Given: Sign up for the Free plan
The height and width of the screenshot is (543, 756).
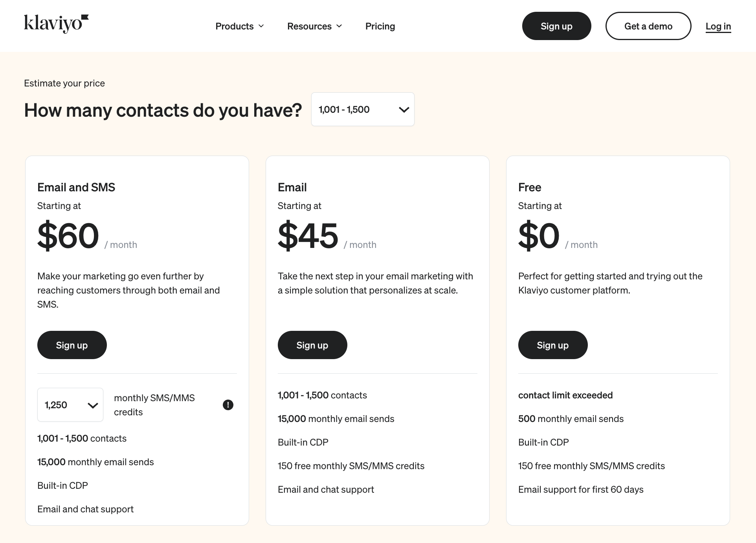Looking at the screenshot, I should tap(552, 345).
